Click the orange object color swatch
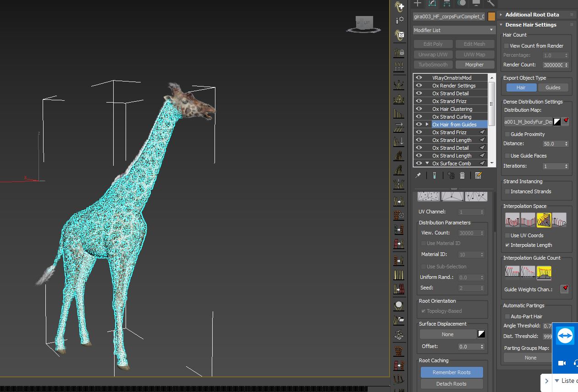Viewport: 578px width, 392px height. point(491,16)
